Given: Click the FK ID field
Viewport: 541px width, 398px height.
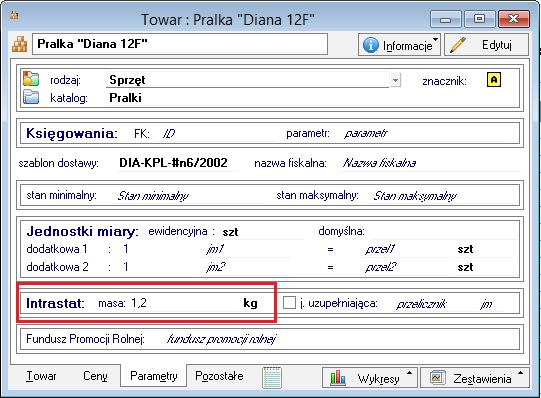Looking at the screenshot, I should [217, 133].
